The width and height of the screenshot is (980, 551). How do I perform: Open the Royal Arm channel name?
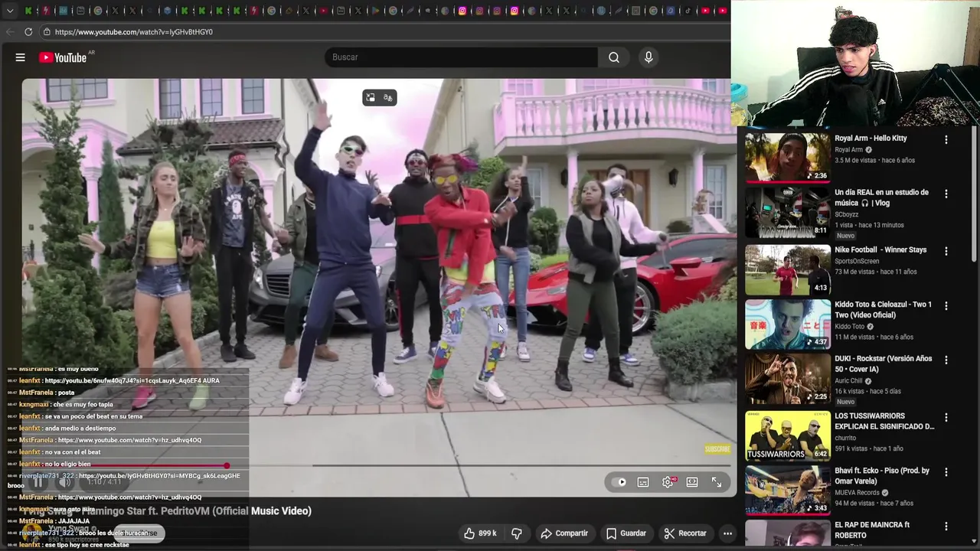click(x=848, y=150)
